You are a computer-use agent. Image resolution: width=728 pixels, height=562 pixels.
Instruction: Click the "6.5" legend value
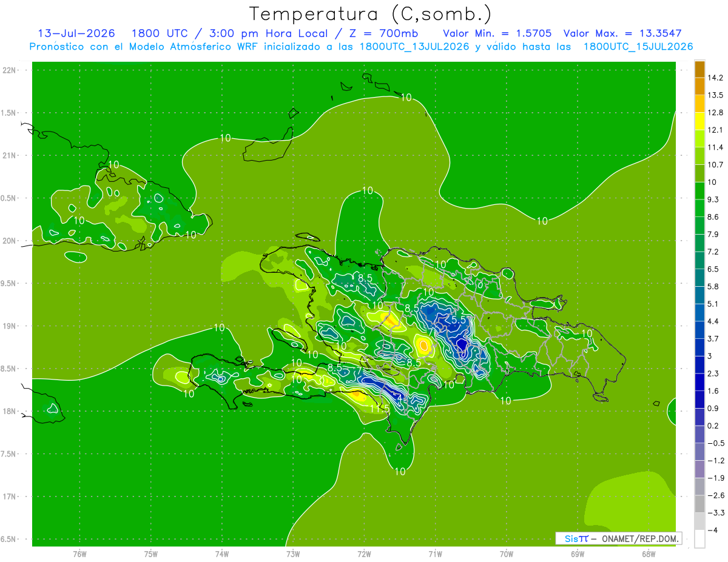714,269
